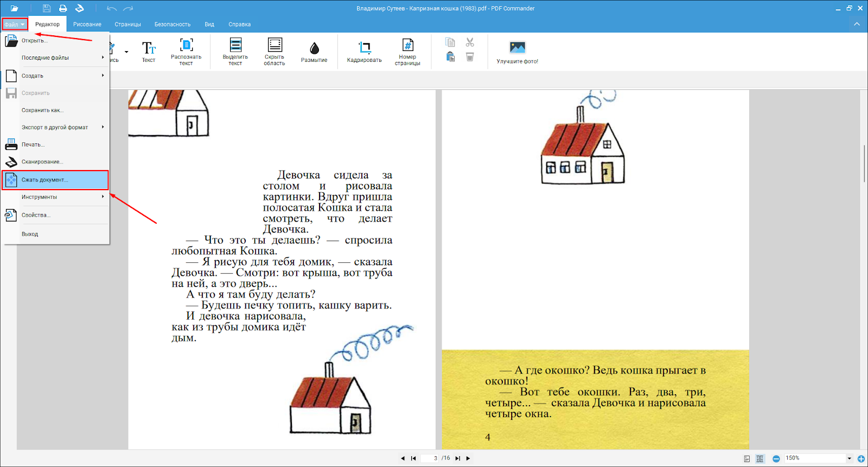Open Свойства... from the Файл menu
The height and width of the screenshot is (467, 868).
coord(56,215)
